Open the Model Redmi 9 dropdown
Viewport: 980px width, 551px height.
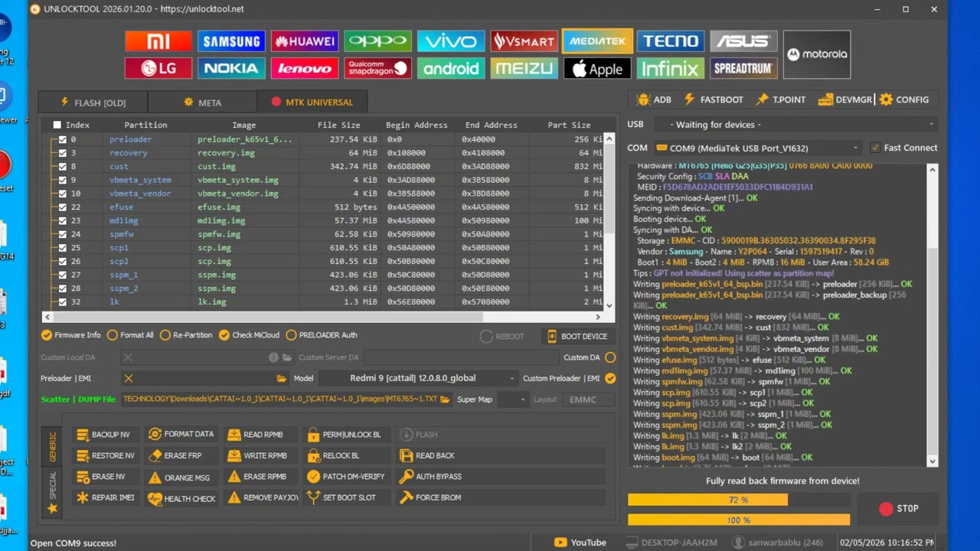pos(418,378)
